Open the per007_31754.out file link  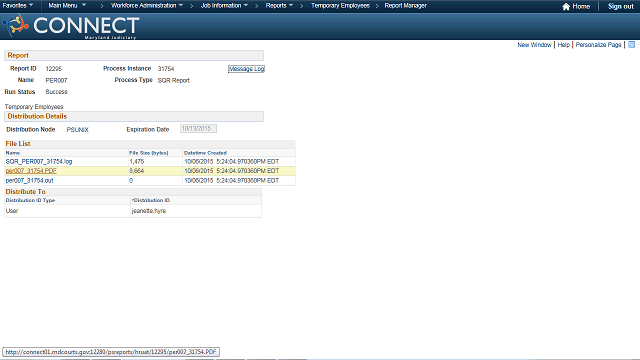pos(29,180)
